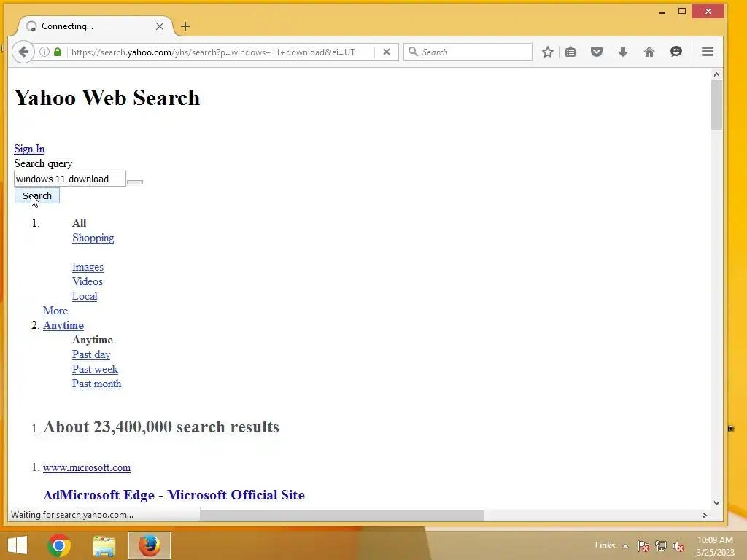The width and height of the screenshot is (747, 560).
Task: Switch to Videos results
Action: [x=88, y=282]
